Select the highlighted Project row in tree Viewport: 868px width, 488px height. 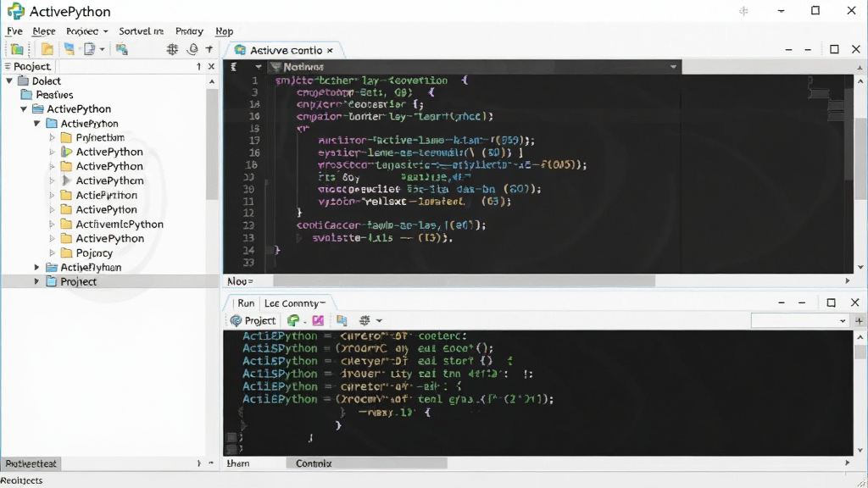coord(109,281)
